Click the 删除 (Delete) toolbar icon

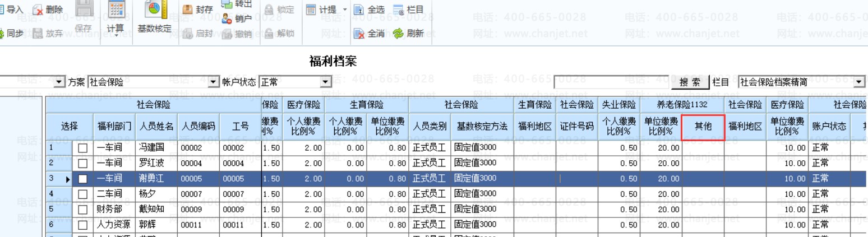(x=38, y=10)
